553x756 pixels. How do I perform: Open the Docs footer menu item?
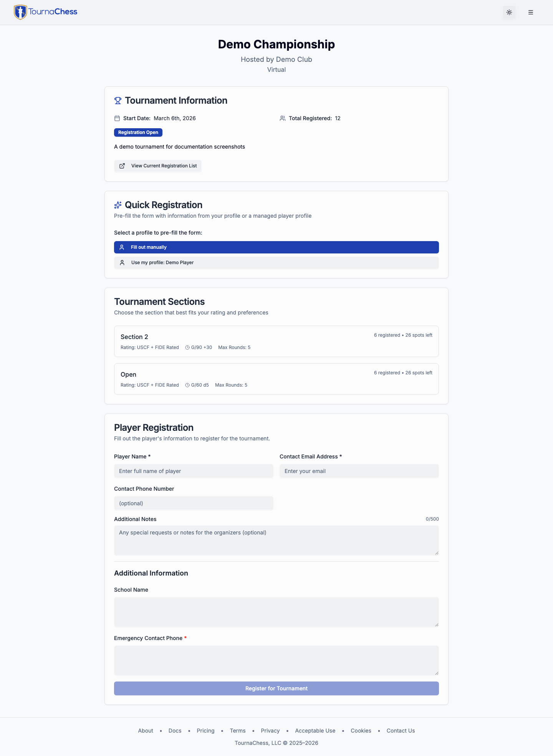[x=175, y=730]
